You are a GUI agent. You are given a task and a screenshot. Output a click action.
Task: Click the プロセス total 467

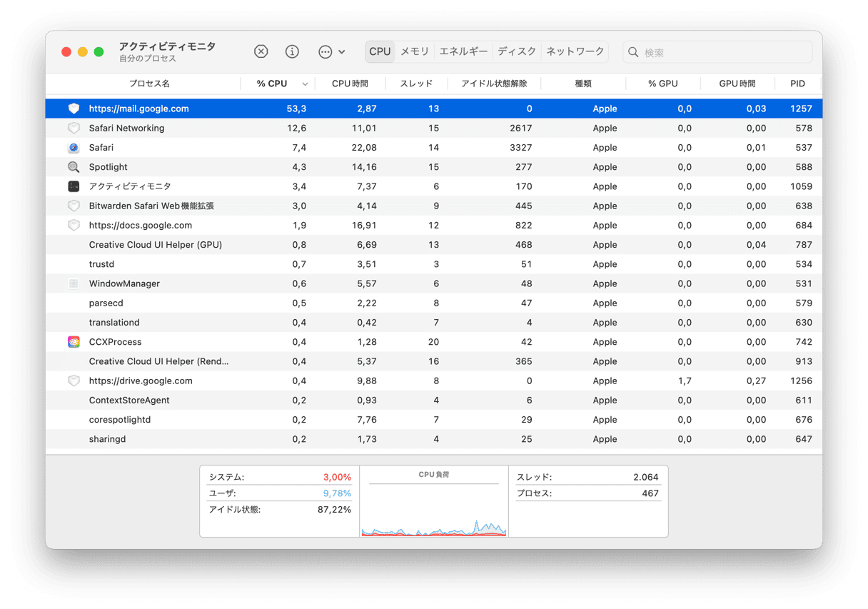point(650,493)
